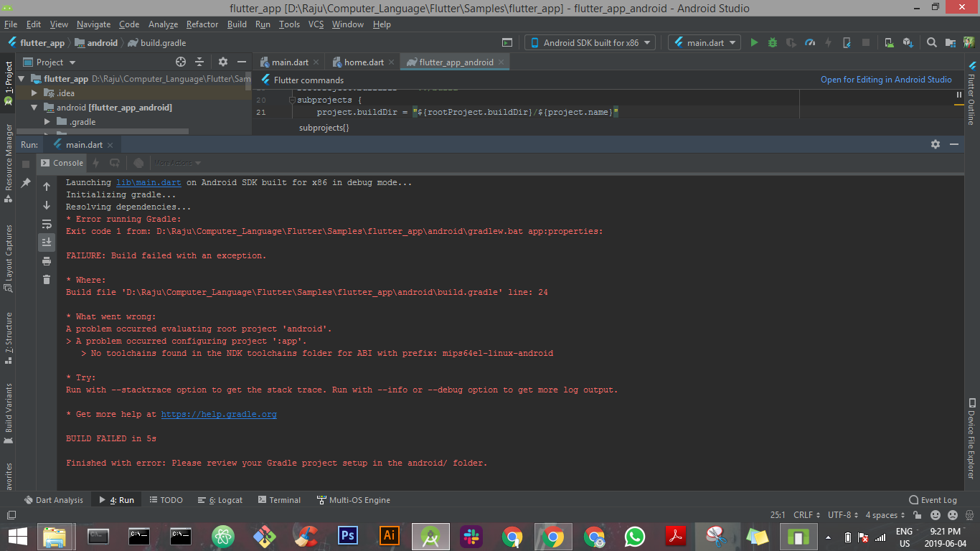The image size is (980, 551).
Task: Trigger Flutter hot reload lightning icon
Action: coord(827,42)
